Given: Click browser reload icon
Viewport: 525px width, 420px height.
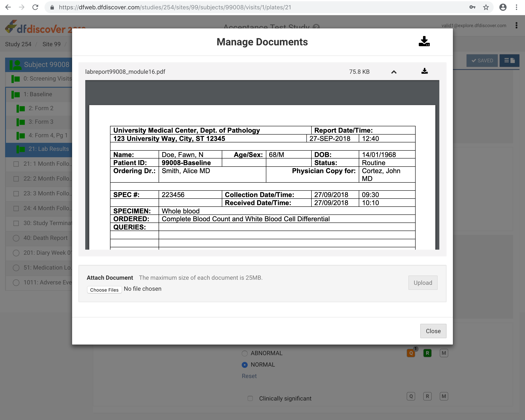Looking at the screenshot, I should click(x=36, y=7).
